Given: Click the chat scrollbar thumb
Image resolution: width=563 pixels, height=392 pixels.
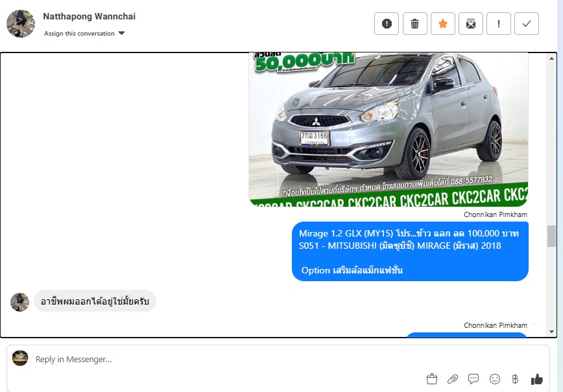Looking at the screenshot, I should (551, 236).
